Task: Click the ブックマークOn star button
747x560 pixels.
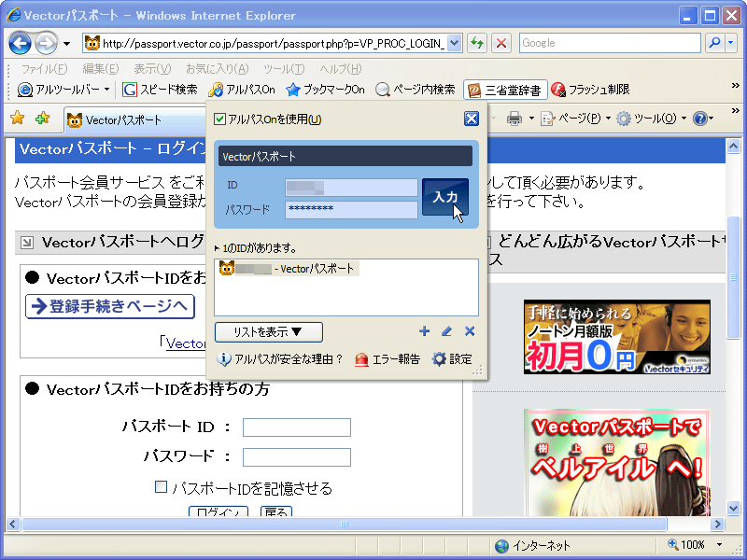Action: [x=325, y=90]
